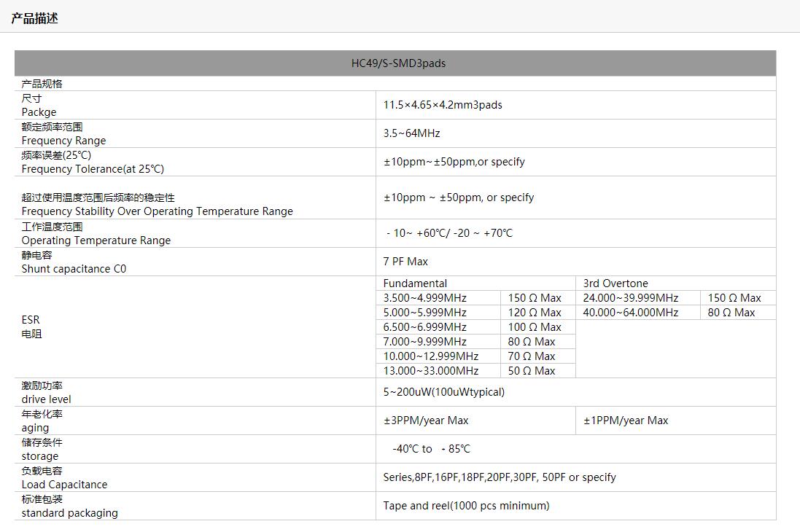Select the Frequency Range label
The image size is (800, 532).
[63, 141]
